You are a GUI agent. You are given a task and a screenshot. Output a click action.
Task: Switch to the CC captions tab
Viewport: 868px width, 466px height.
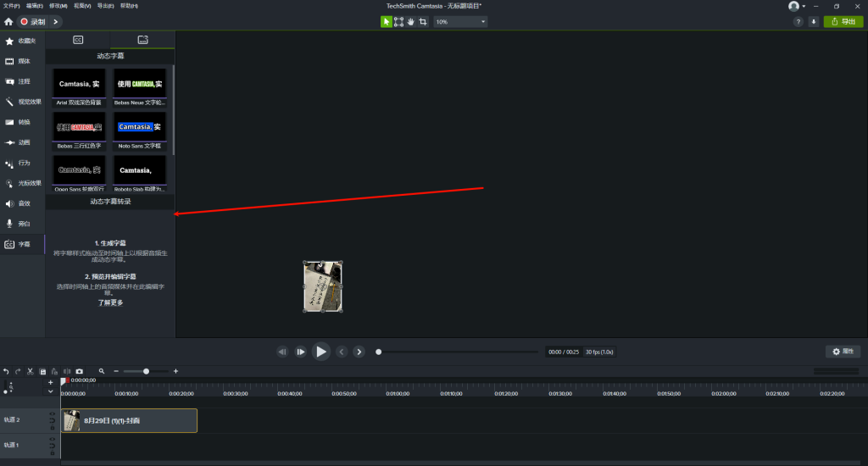78,40
